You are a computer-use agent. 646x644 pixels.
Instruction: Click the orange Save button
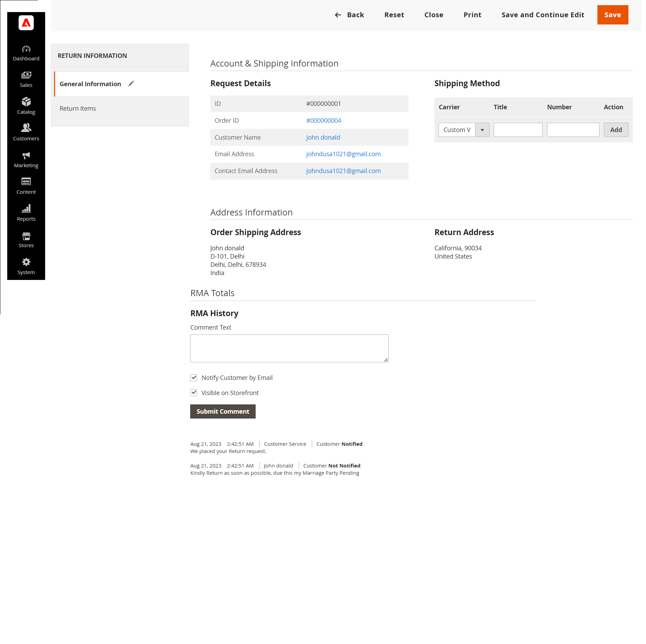[613, 15]
